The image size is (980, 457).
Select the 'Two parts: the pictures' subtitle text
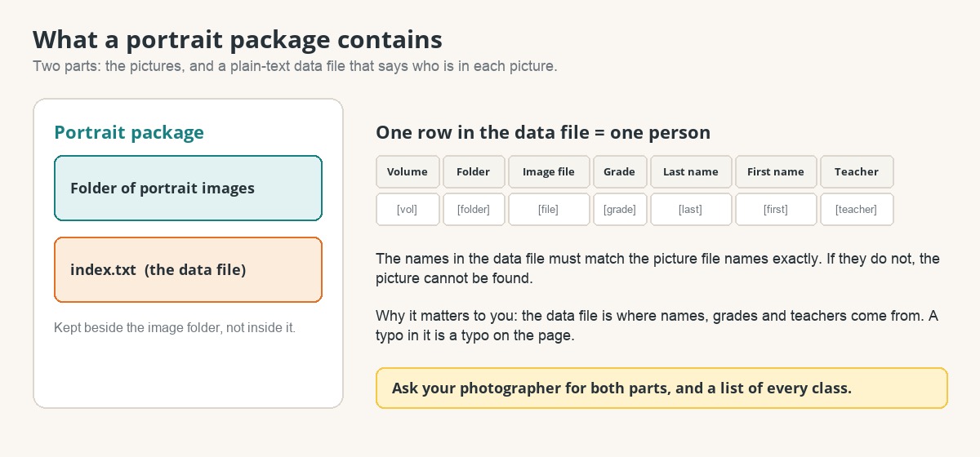[x=295, y=66]
